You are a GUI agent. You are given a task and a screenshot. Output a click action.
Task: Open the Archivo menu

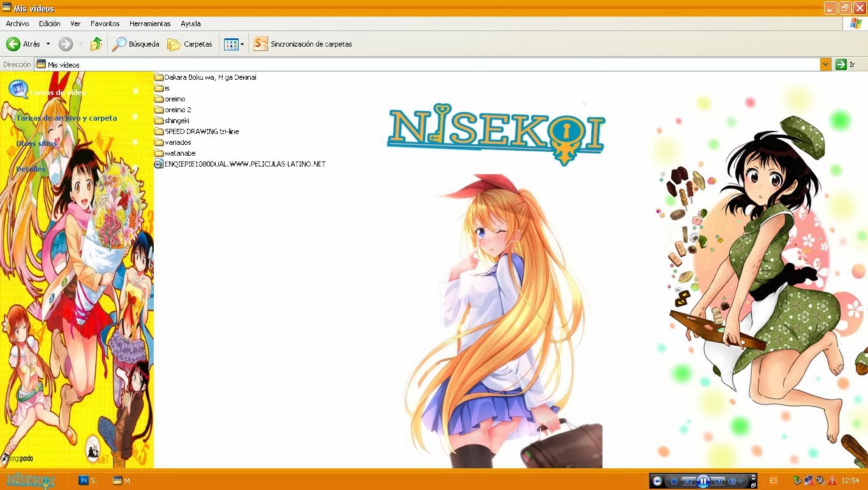click(x=17, y=24)
